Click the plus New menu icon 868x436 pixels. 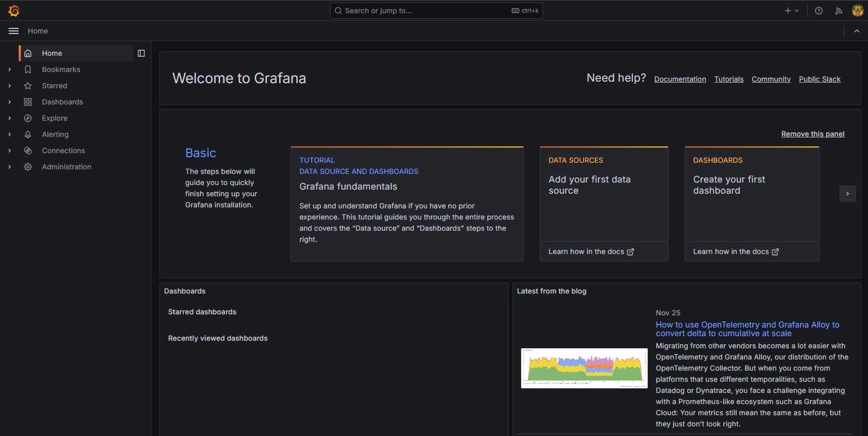(792, 11)
